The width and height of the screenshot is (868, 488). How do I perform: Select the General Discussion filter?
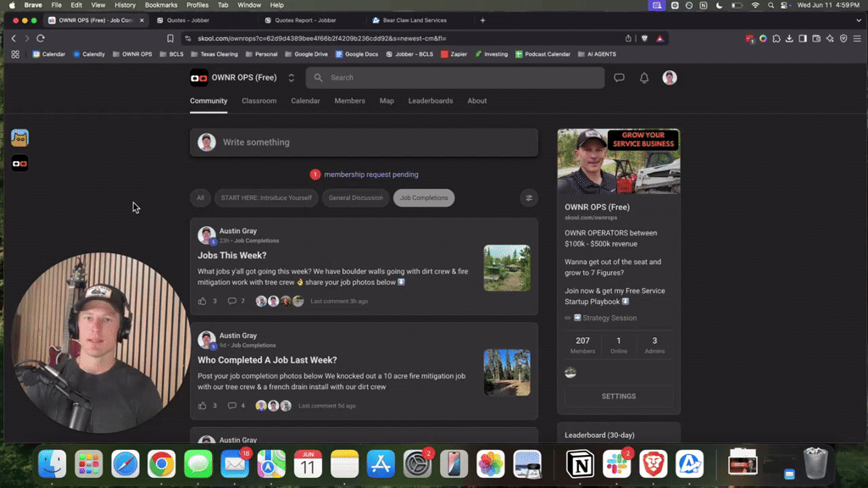tap(355, 197)
